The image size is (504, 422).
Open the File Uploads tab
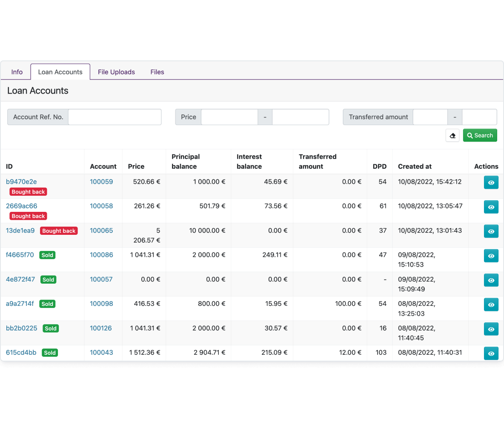pos(116,72)
